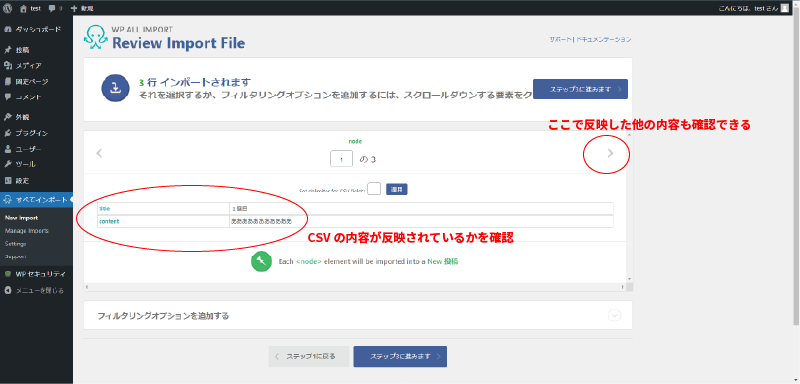Click the blue download import circle icon
The height and width of the screenshot is (384, 800).
(x=116, y=88)
